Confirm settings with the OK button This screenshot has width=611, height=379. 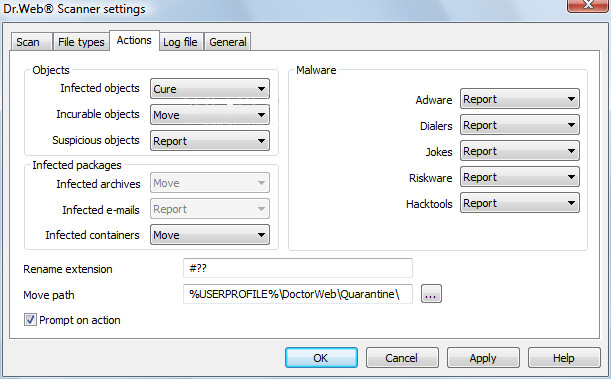(x=321, y=358)
